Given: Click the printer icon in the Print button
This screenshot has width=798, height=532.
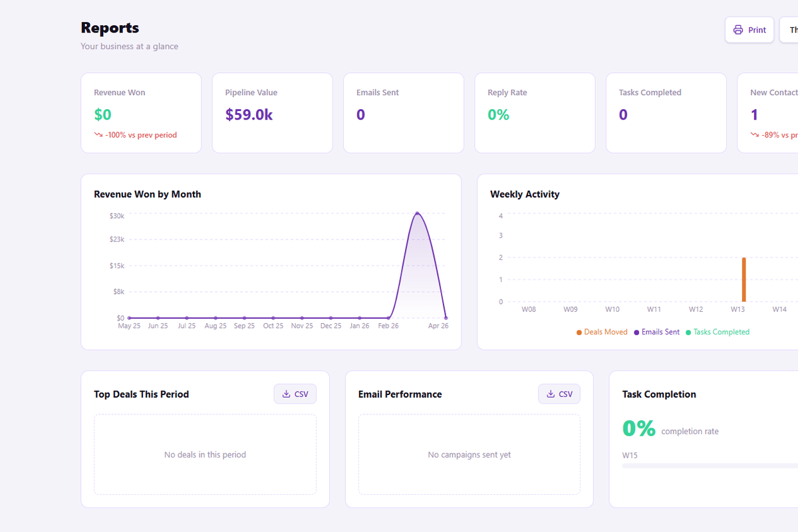Looking at the screenshot, I should (x=737, y=30).
